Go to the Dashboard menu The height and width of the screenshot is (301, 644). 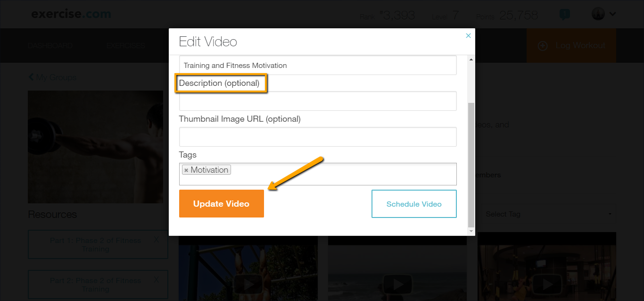pyautogui.click(x=50, y=46)
